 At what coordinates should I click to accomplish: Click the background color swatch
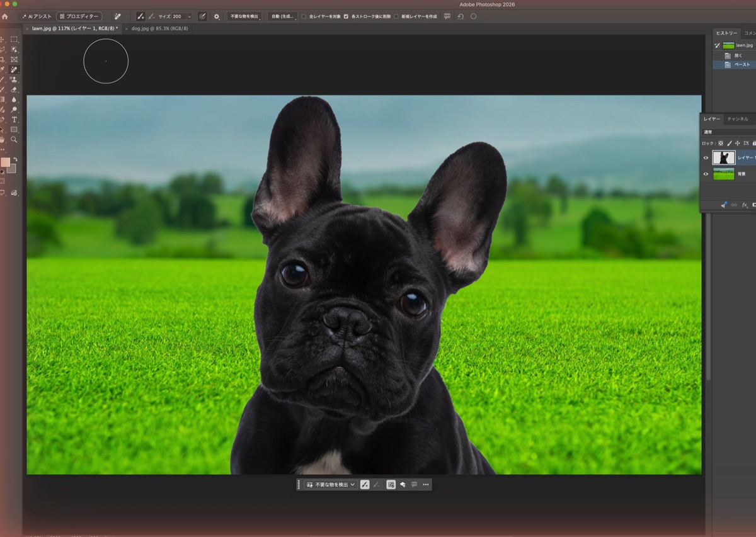click(13, 169)
